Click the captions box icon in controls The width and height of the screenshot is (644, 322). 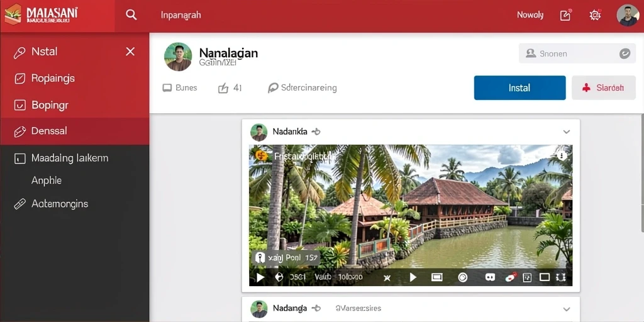(x=527, y=277)
